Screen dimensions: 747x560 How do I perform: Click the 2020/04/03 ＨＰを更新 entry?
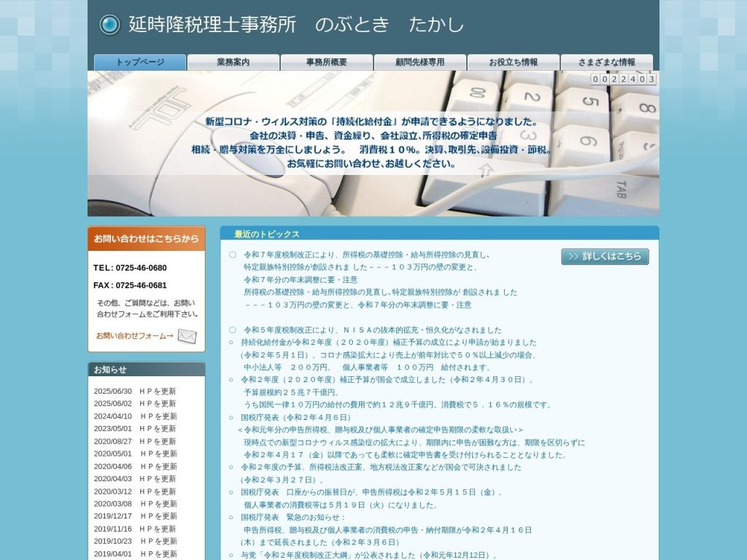135,478
